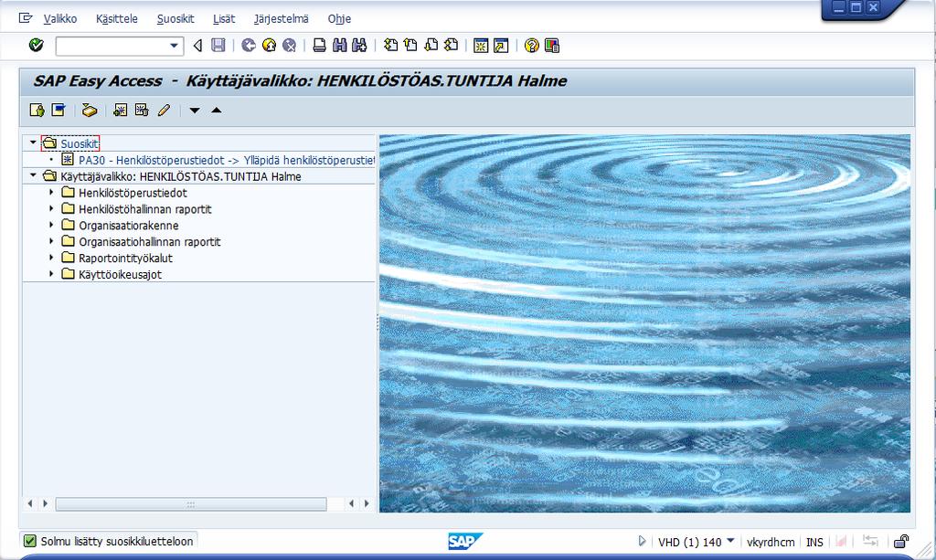Open the command field history dropdown
Viewport: 936px width, 560px height.
coord(174,46)
